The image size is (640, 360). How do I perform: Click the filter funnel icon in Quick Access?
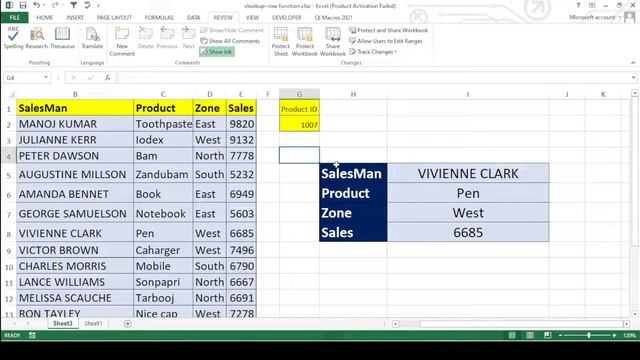tap(73, 5)
